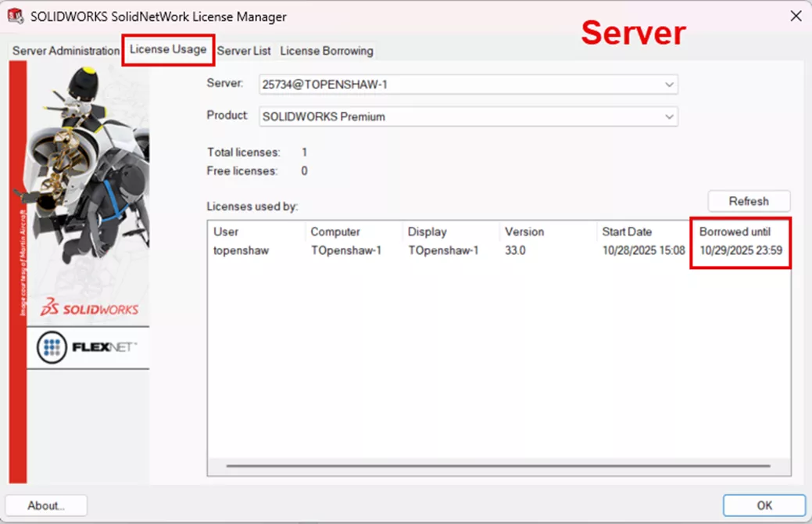Stay on the License Usage tab
812x524 pixels.
(x=167, y=50)
